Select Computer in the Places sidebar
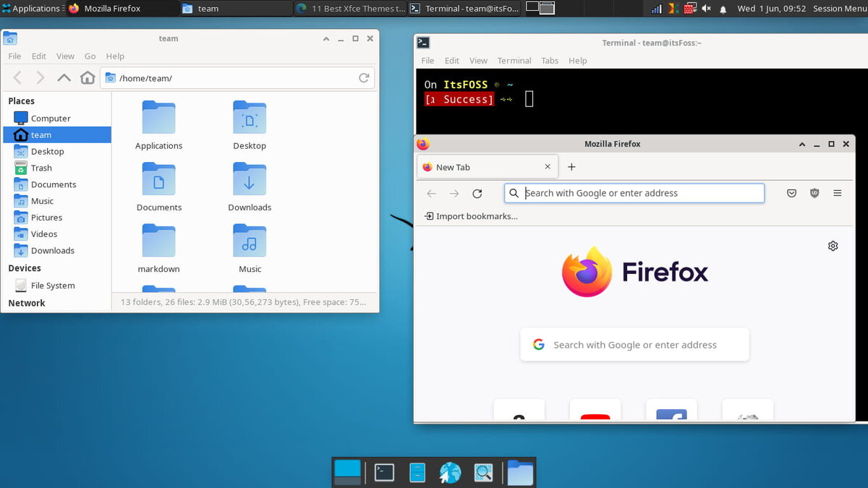This screenshot has width=868, height=488. (57, 118)
